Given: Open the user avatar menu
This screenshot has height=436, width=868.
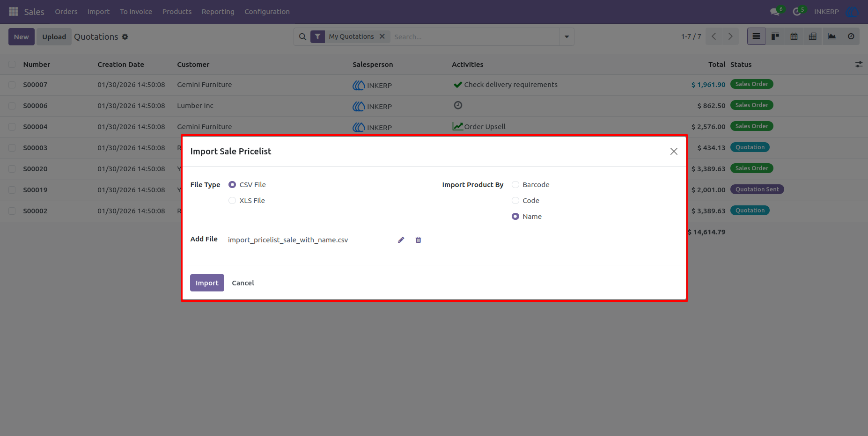Looking at the screenshot, I should tap(852, 12).
